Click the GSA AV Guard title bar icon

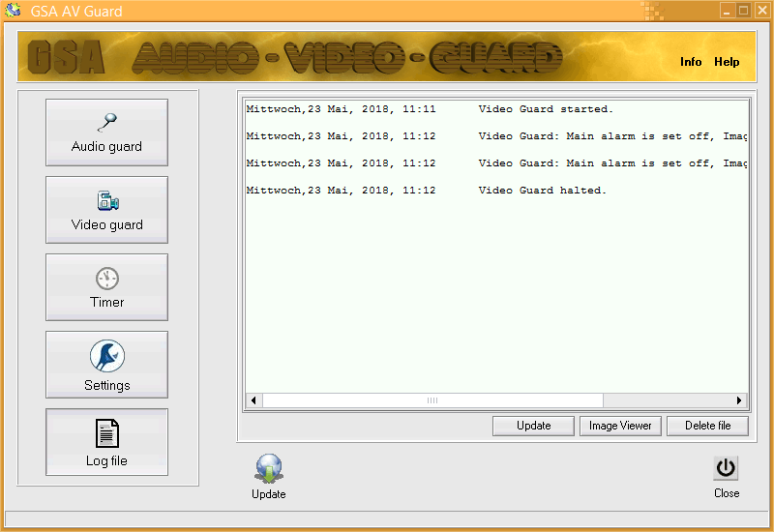[13, 11]
